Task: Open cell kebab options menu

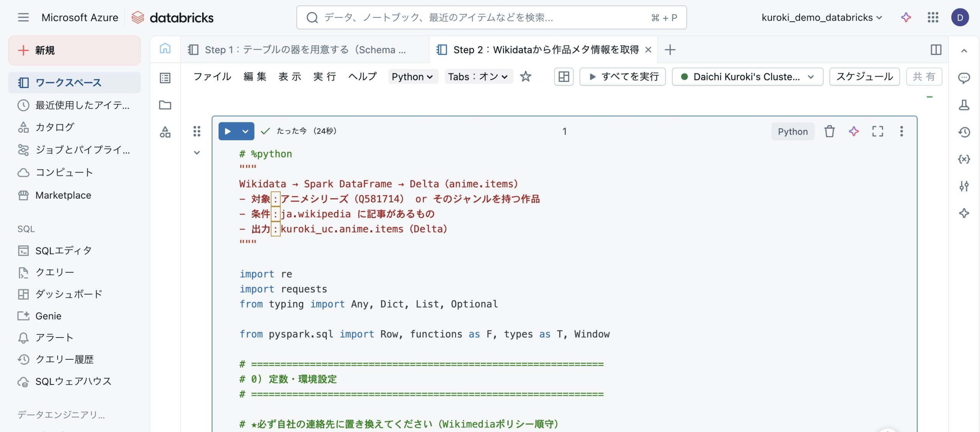Action: tap(901, 131)
